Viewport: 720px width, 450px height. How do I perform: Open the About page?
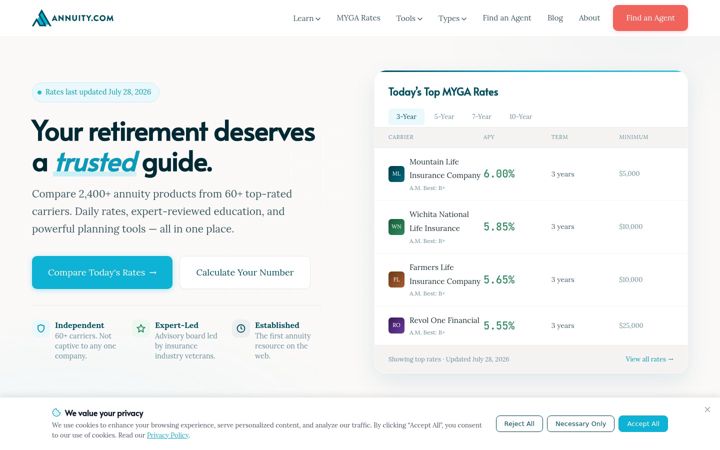point(589,18)
